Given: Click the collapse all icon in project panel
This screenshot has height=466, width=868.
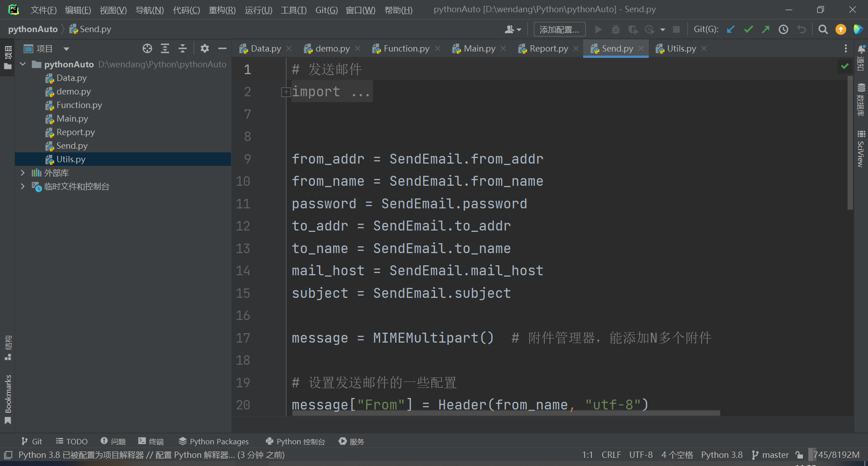Looking at the screenshot, I should [183, 48].
